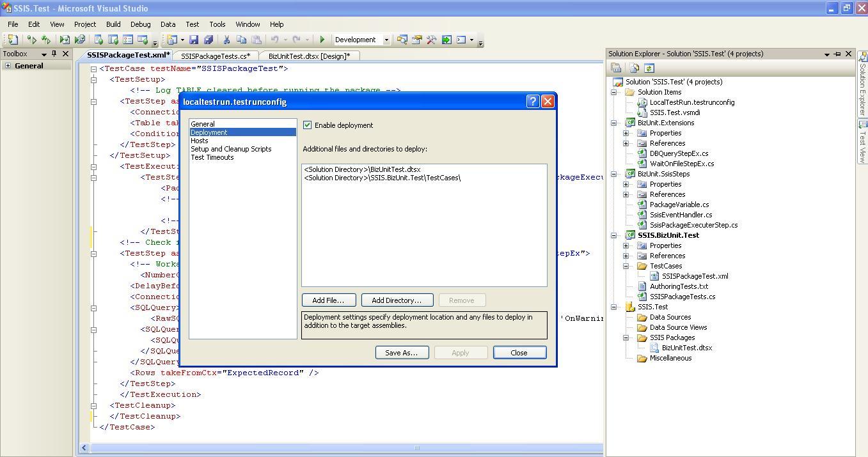
Task: Click the Refresh icon in Solution Explorer
Action: pos(649,67)
